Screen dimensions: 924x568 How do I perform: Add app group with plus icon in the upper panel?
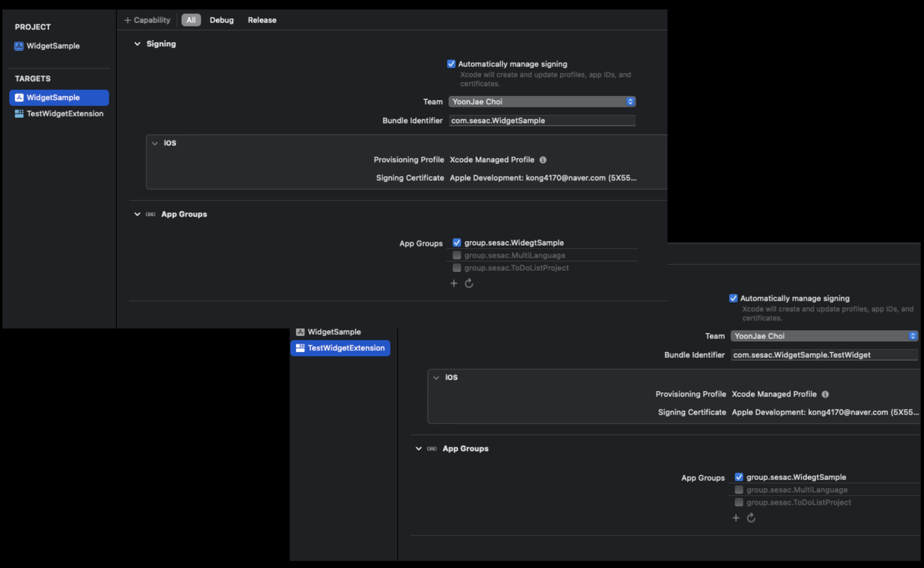coord(453,283)
